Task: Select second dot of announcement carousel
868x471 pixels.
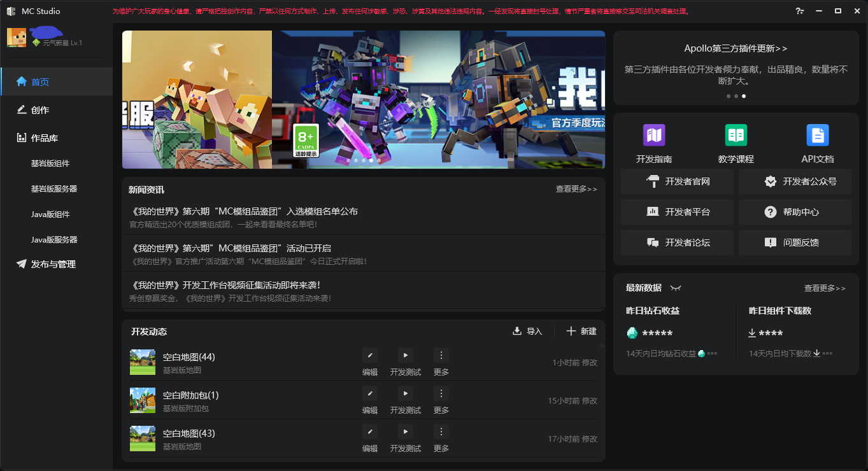Action: 736,96
